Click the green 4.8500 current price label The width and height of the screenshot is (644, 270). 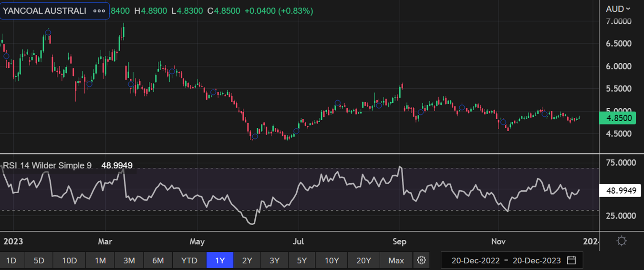click(x=618, y=118)
